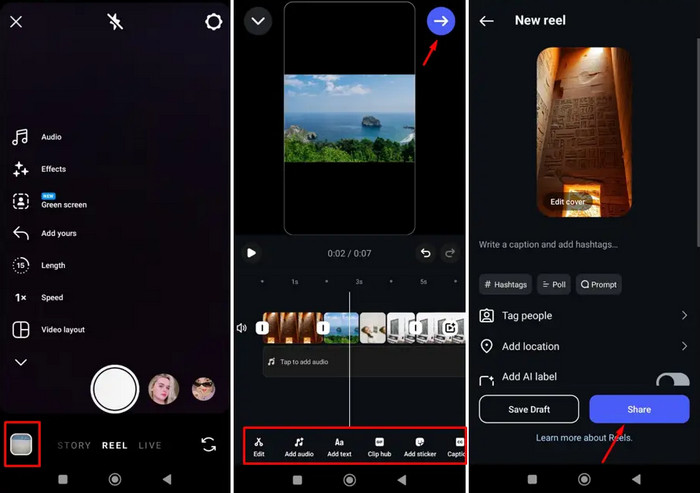Tap the split handle after the corridor clip
Image resolution: width=700 pixels, height=493 pixels.
(323, 328)
